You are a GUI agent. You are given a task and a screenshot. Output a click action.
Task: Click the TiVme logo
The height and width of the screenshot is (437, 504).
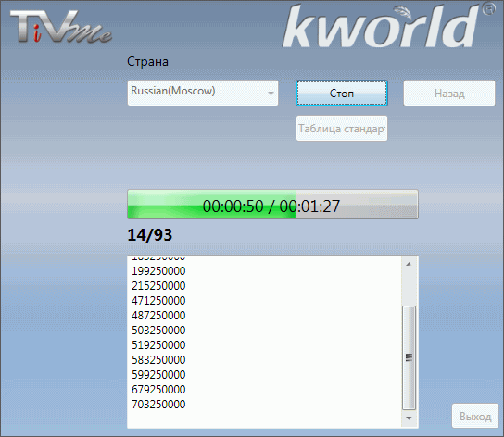click(61, 26)
